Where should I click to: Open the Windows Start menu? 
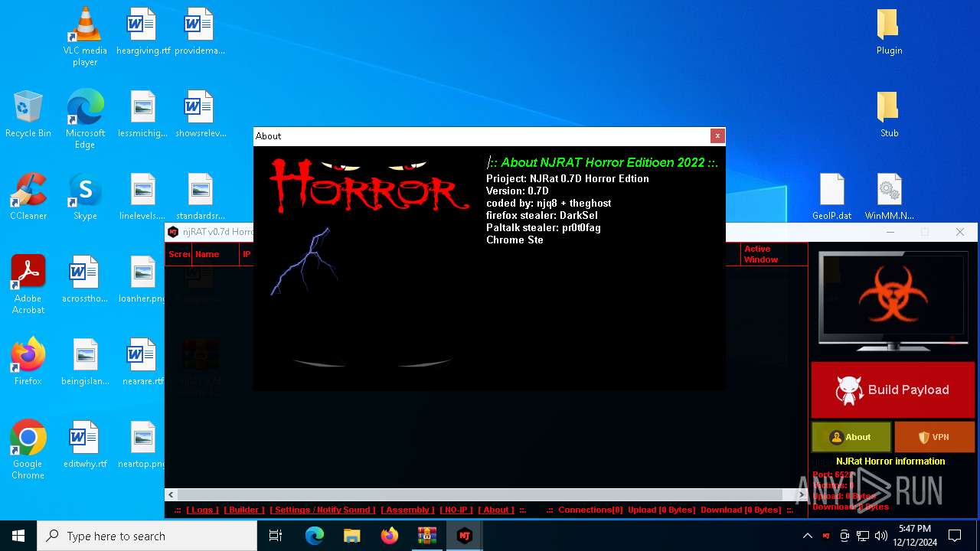(x=18, y=536)
